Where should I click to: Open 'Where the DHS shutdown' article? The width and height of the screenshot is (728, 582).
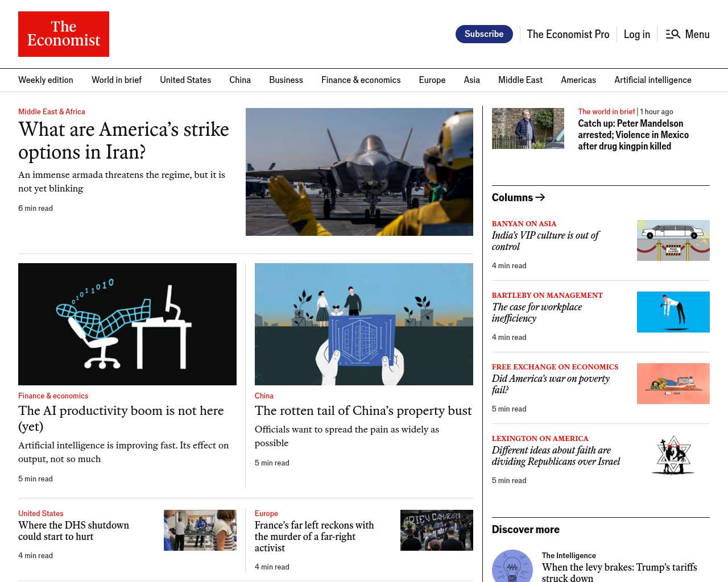(73, 531)
